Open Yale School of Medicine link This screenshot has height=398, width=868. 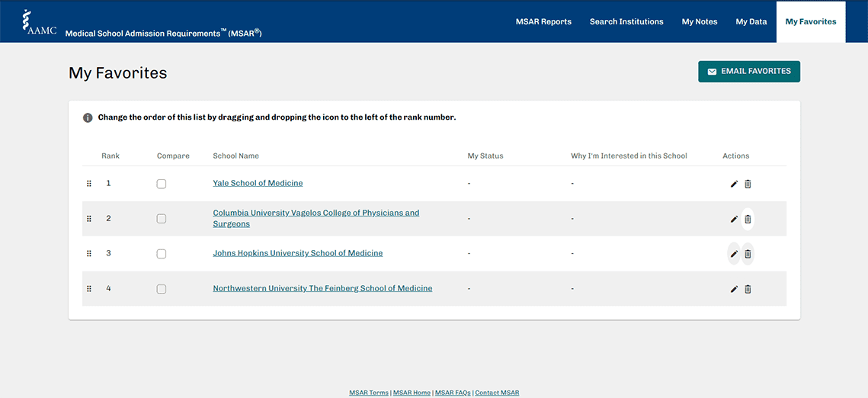258,183
